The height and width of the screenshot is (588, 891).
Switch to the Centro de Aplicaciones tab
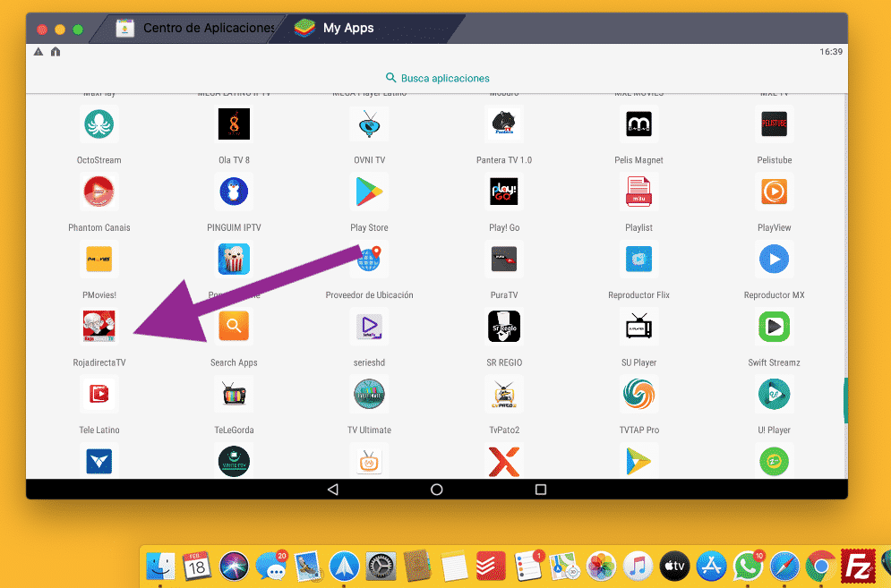197,29
